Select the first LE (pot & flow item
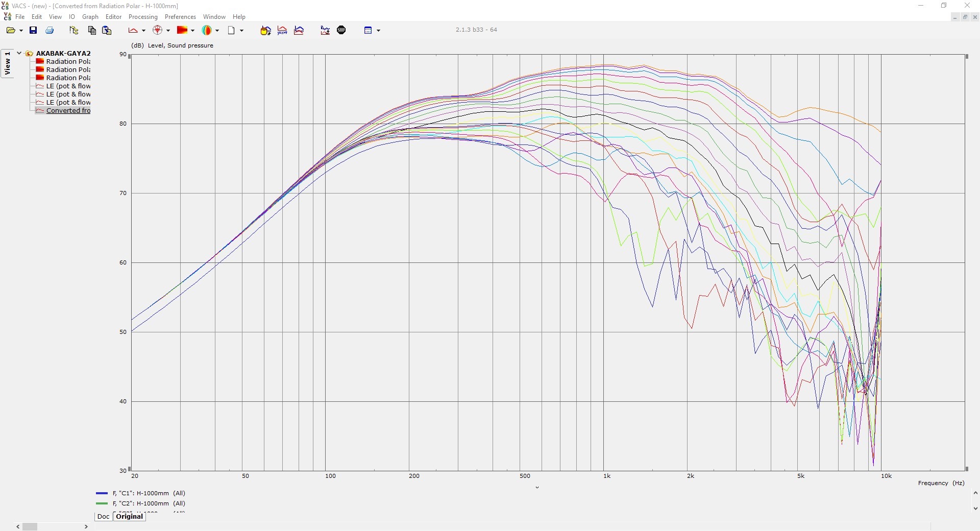Viewport: 980px width, 531px height. click(x=68, y=86)
